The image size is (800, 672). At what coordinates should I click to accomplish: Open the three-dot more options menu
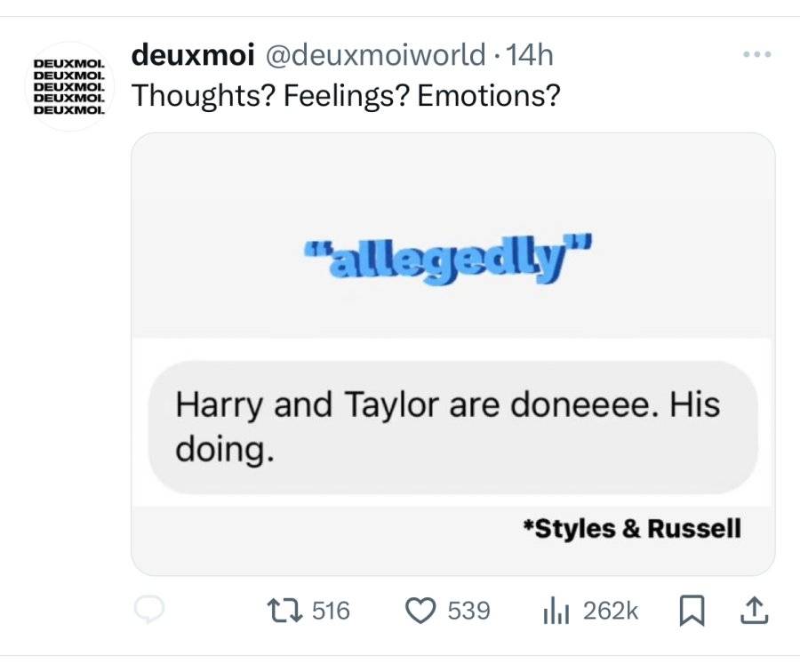(757, 54)
